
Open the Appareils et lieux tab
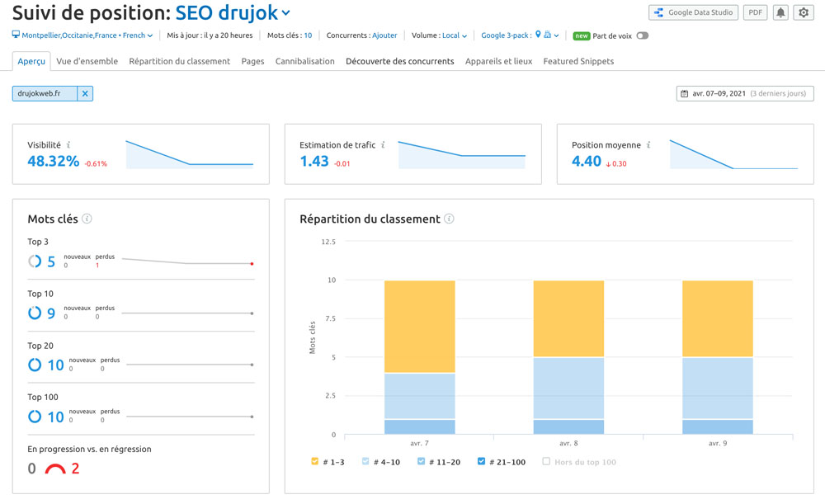[x=499, y=61]
